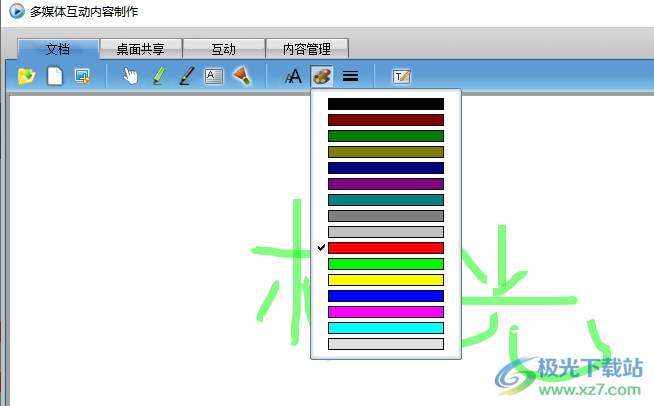Click the text edit note icon
Screen dimensions: 654x406
402,76
